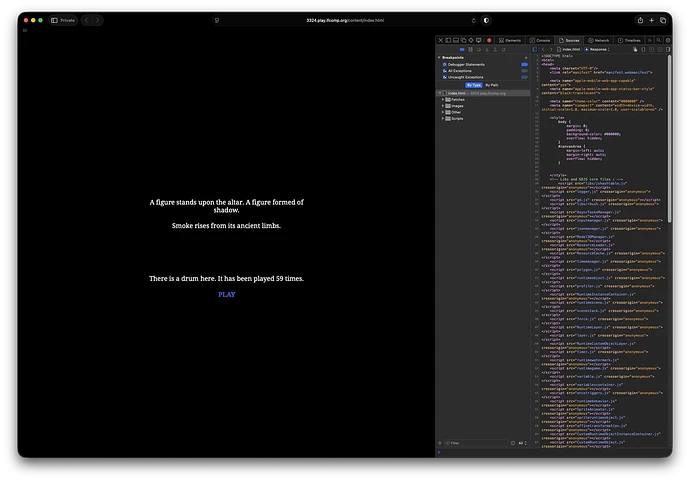Expand the Other folder
This screenshot has width=690, height=480.
[443, 112]
